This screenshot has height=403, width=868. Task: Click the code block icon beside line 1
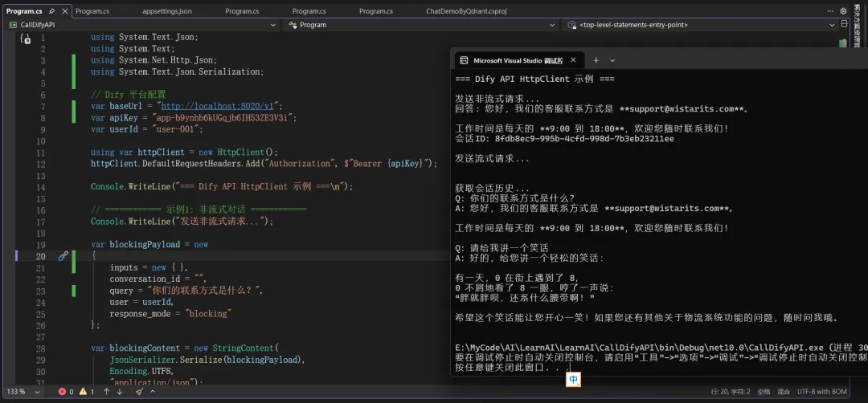(24, 39)
